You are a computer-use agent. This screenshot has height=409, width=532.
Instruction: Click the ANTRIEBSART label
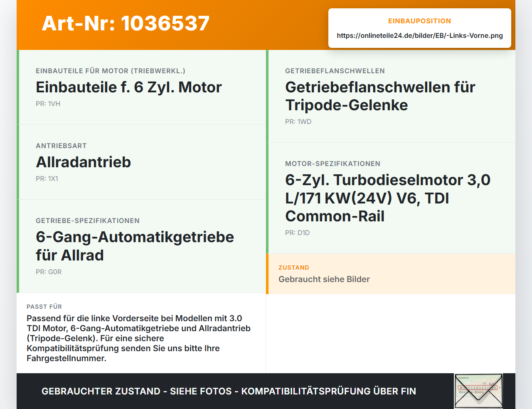coord(62,146)
